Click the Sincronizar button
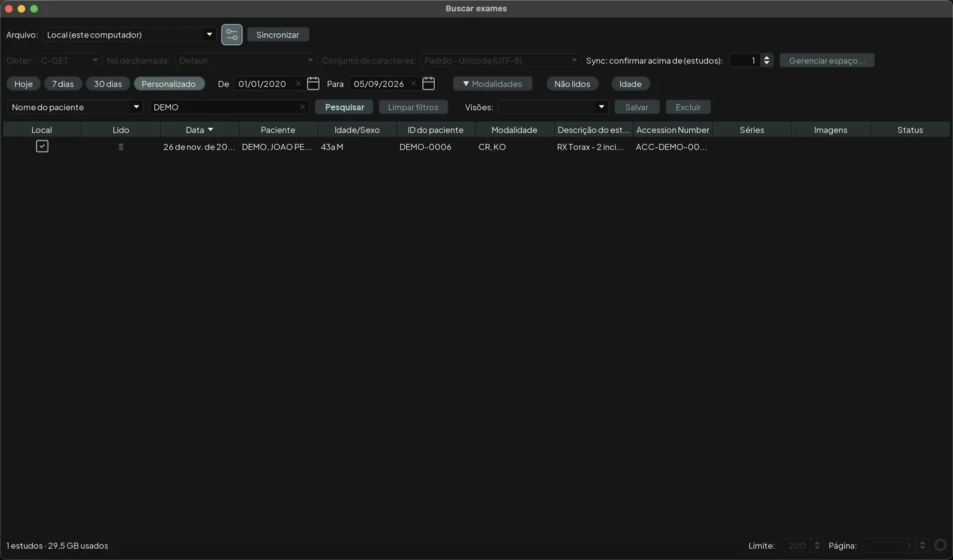The width and height of the screenshot is (953, 560). tap(278, 35)
